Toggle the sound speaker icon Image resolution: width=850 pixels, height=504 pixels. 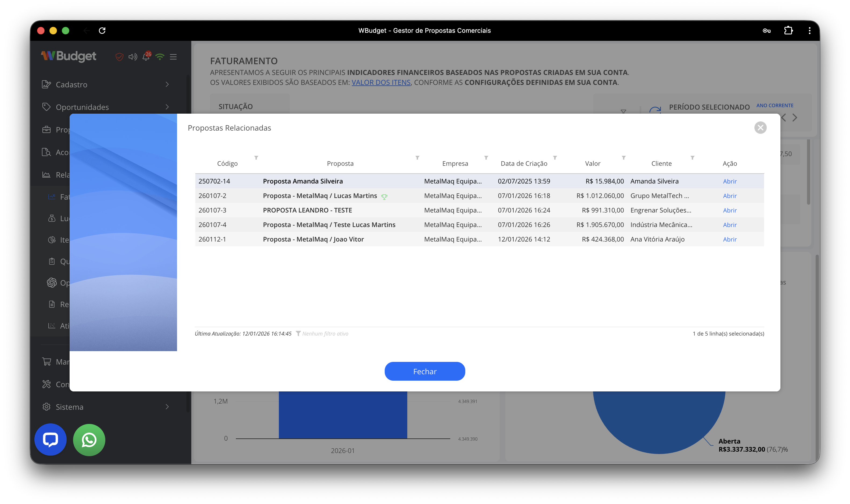[x=132, y=57]
